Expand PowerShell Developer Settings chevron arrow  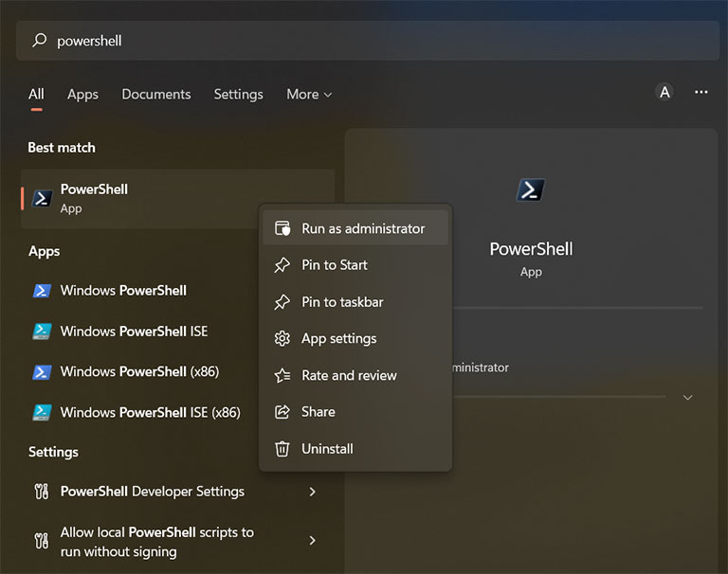313,492
